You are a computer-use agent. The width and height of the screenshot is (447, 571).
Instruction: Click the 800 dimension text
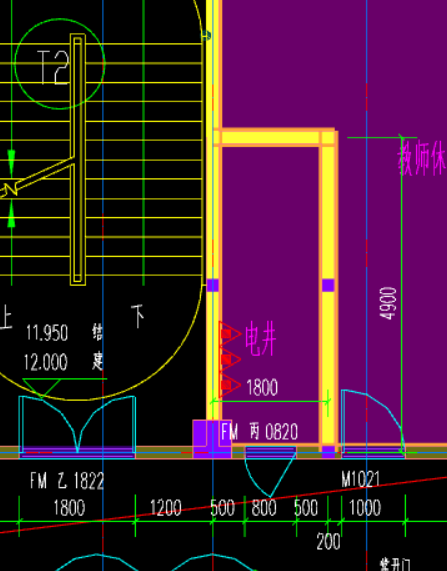(264, 508)
